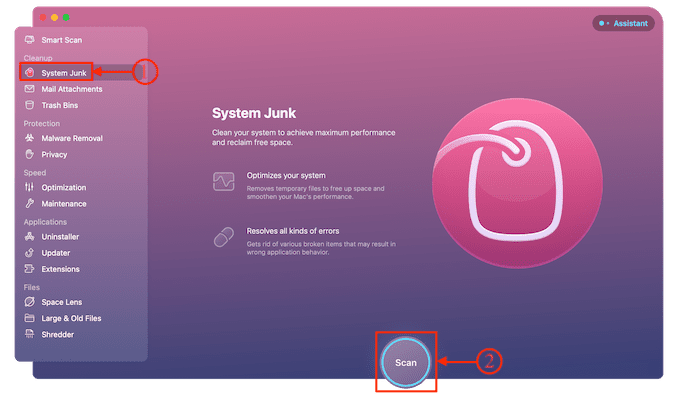Click the Speed section header

click(x=35, y=173)
